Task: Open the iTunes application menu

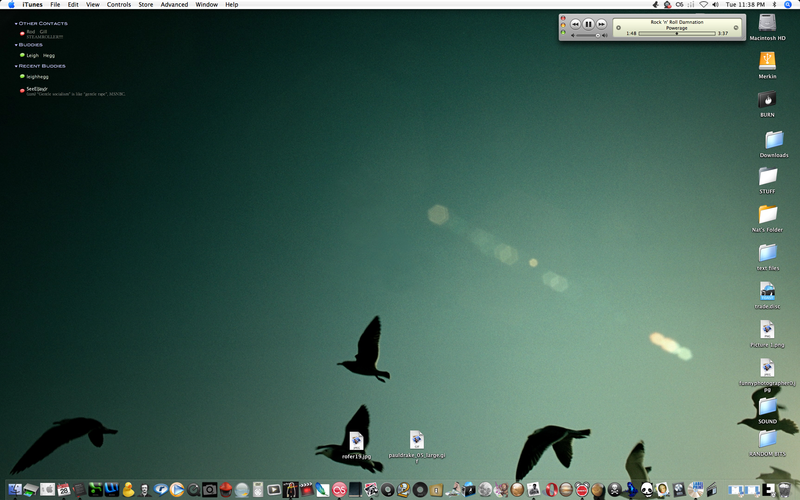Action: click(x=33, y=5)
